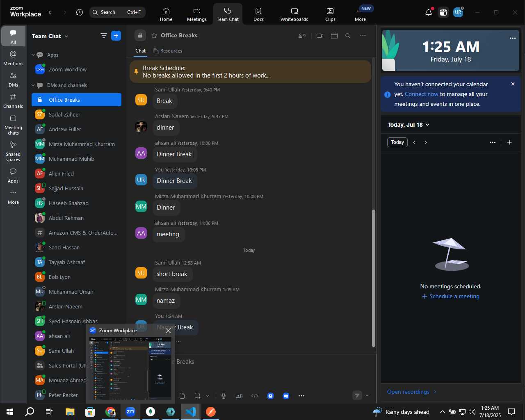Select Mentions in the left sidebar
Image resolution: width=525 pixels, height=420 pixels.
(x=13, y=58)
